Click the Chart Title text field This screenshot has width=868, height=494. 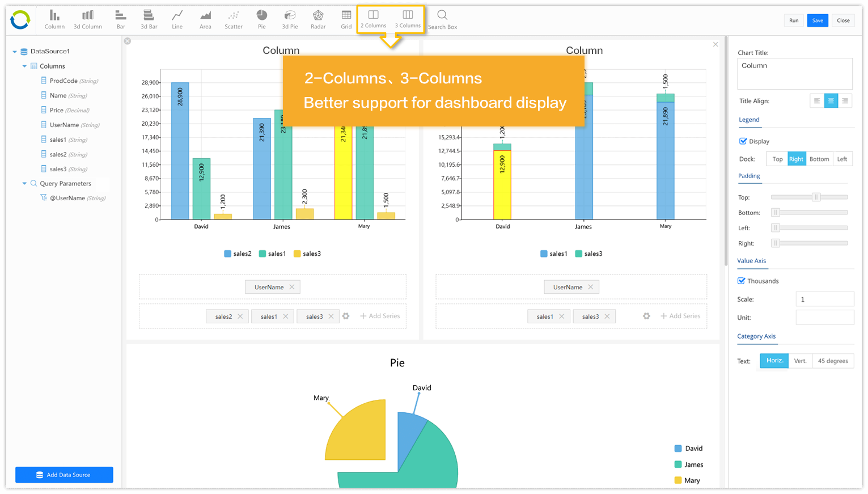[x=795, y=74]
